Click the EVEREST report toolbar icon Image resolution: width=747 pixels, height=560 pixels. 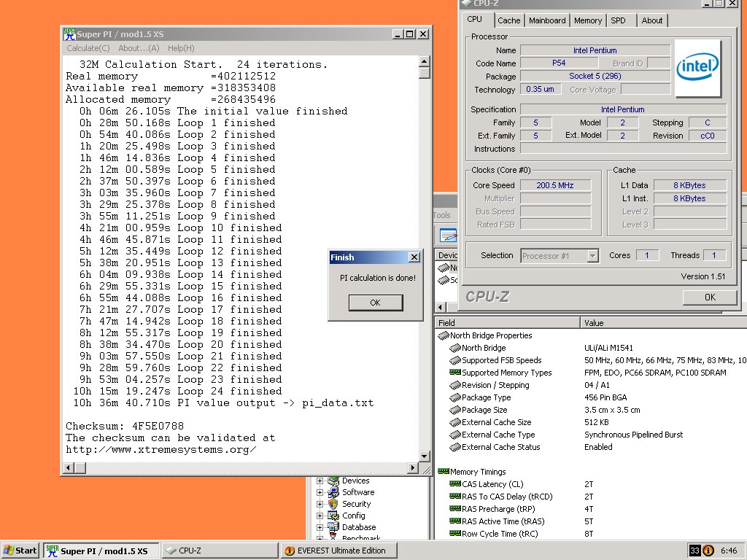point(448,236)
